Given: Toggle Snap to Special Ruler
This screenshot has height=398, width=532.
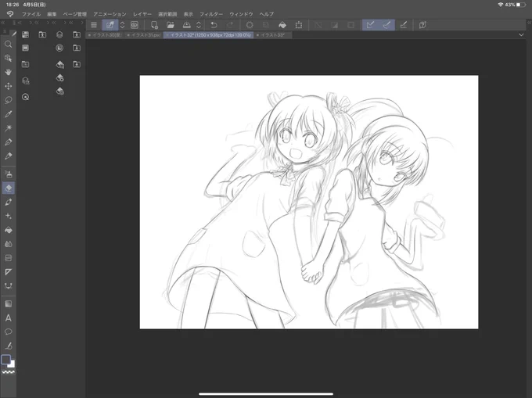Looking at the screenshot, I should pos(386,25).
